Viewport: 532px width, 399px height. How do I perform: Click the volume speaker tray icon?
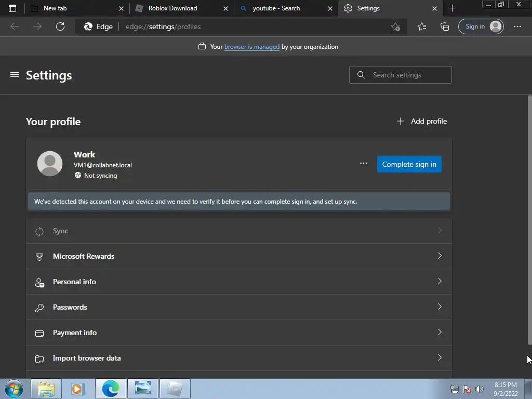click(x=479, y=389)
